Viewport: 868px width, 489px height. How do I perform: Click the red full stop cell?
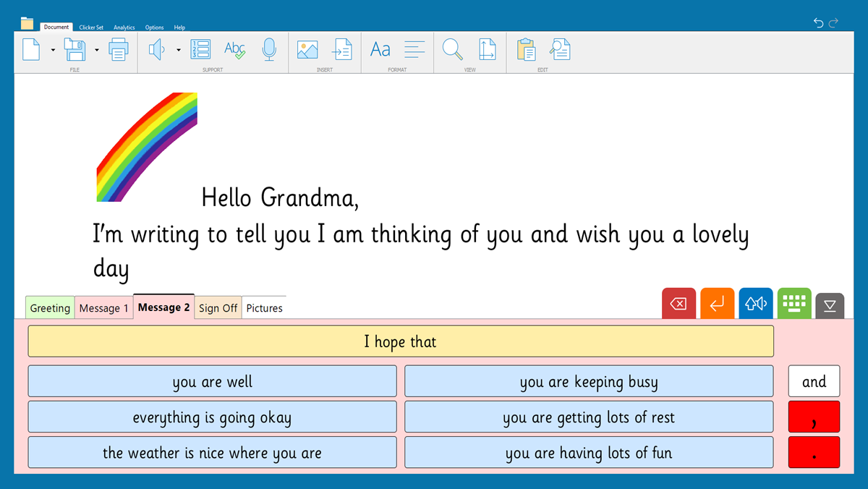814,452
